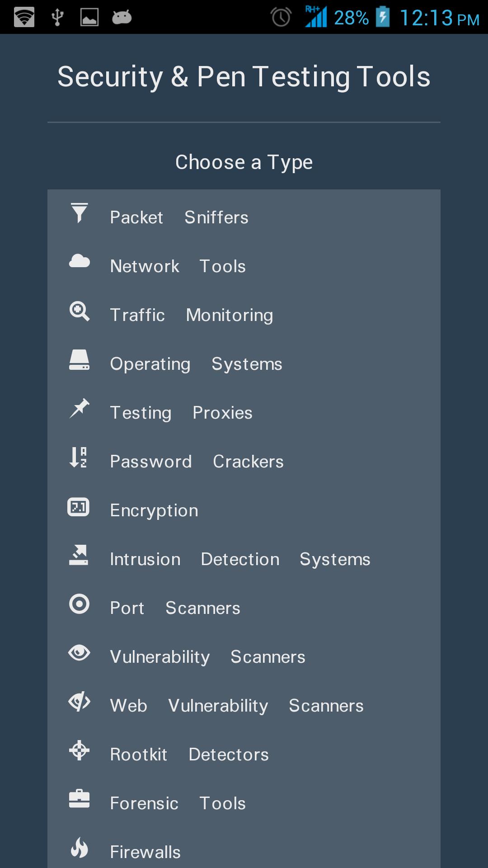488x868 pixels.
Task: Tap the sort icon for Password Crackers
Action: tap(78, 457)
